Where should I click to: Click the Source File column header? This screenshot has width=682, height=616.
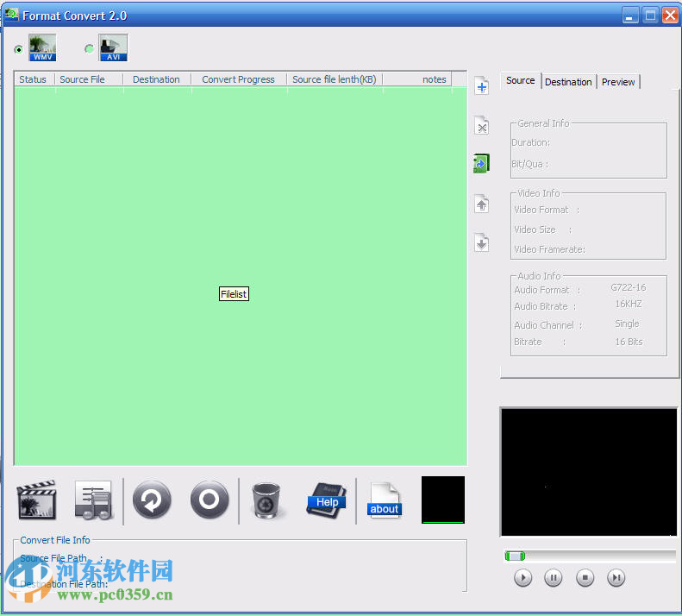pos(83,79)
